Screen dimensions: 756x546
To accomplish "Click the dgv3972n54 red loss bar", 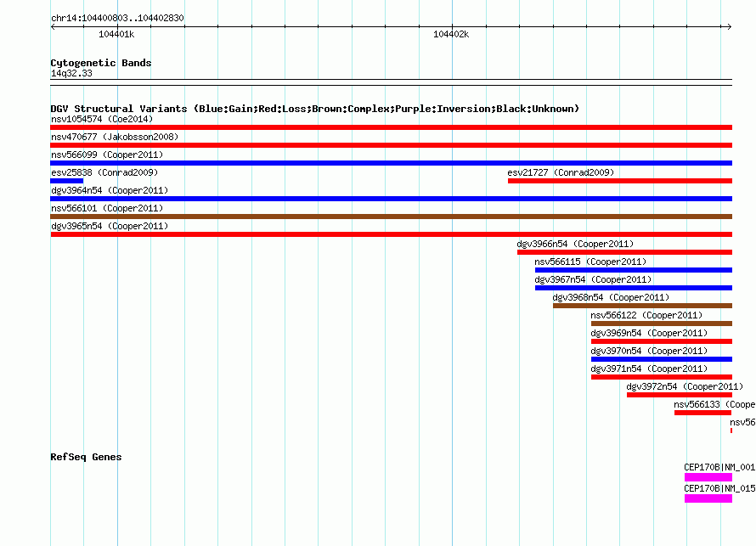I will (x=680, y=395).
